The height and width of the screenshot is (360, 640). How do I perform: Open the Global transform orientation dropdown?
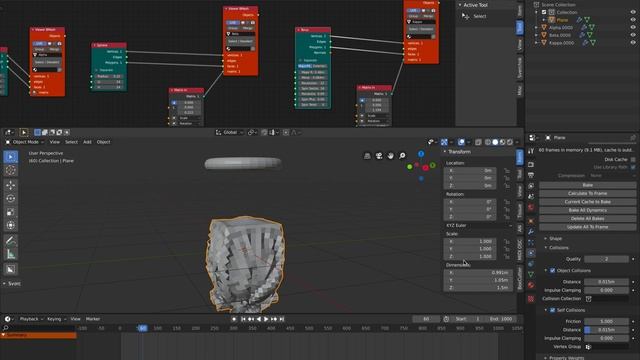(229, 132)
